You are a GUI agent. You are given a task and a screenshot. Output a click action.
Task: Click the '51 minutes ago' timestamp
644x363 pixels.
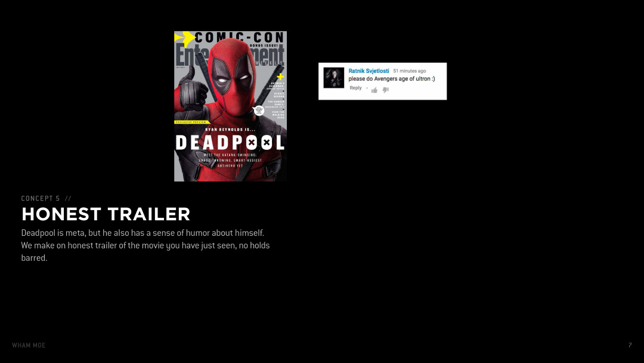(409, 71)
